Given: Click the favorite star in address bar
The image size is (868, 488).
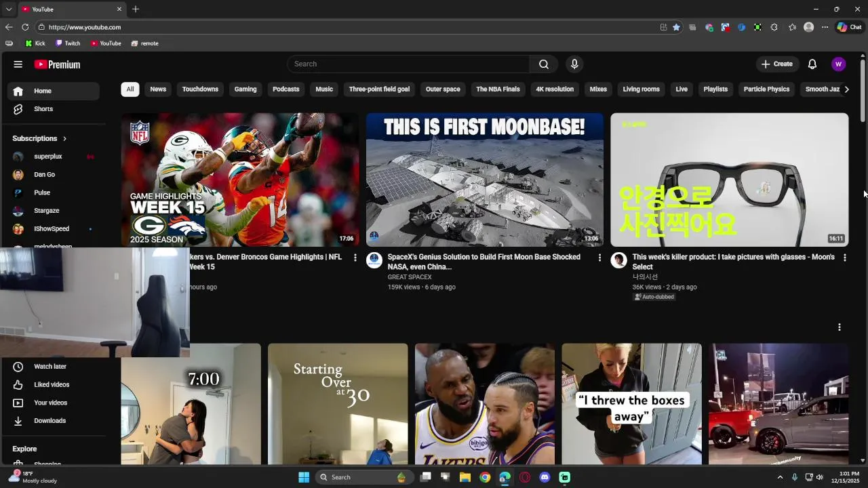Looking at the screenshot, I should pos(676,27).
